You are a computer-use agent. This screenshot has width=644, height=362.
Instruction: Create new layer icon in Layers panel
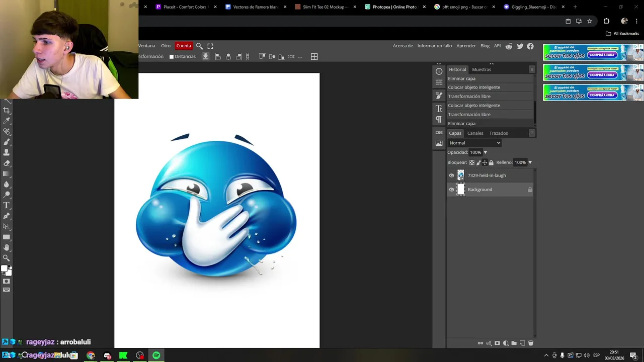point(522,343)
